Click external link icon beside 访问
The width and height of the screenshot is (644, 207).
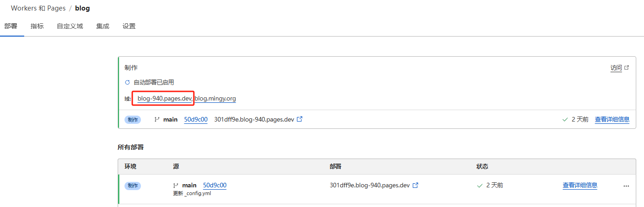[x=627, y=68]
